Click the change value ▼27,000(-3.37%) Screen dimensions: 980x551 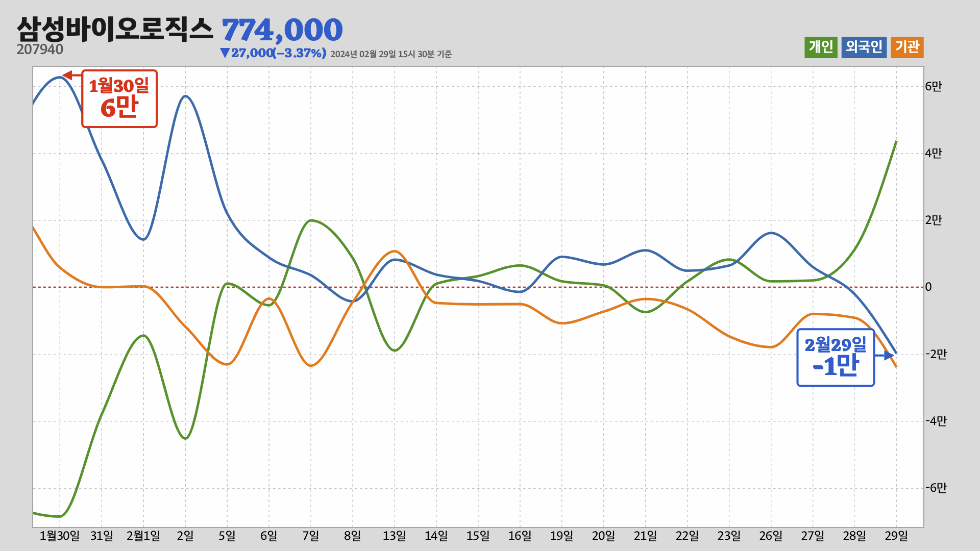coord(273,53)
